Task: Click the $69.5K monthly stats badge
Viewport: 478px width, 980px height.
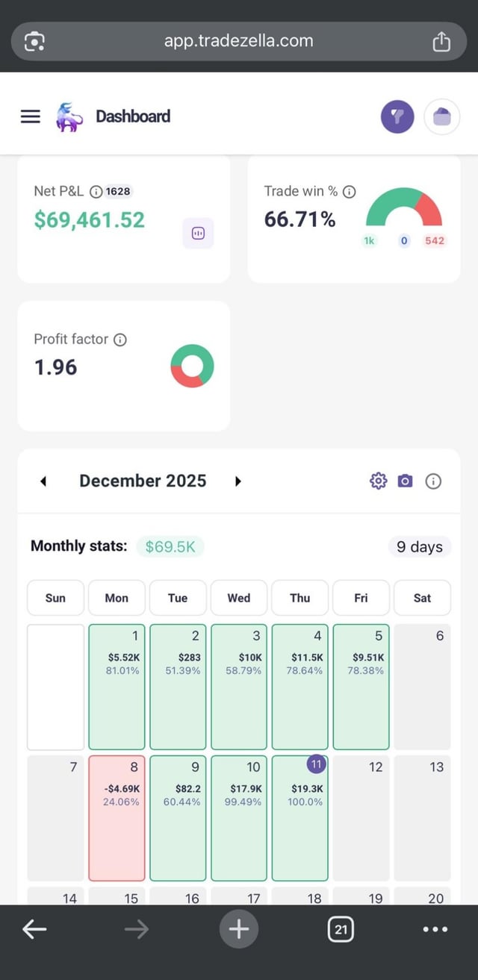Action: click(x=170, y=546)
